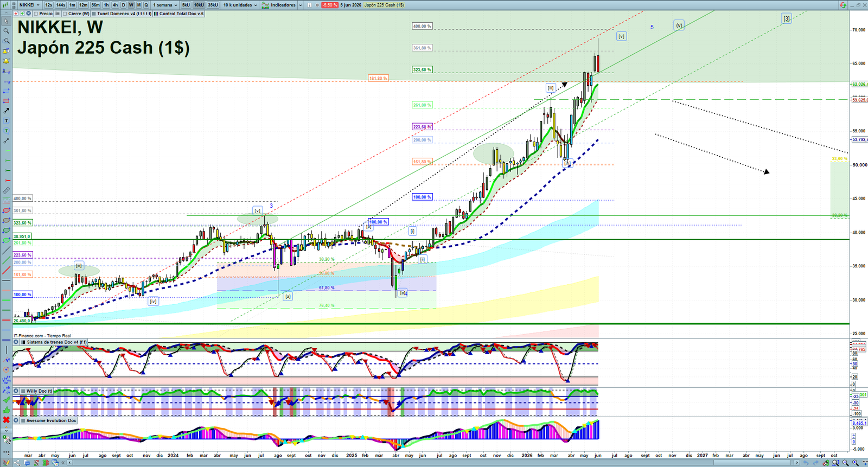This screenshot has height=467, width=868.
Task: Expand the arrow next to Indicadores
Action: coord(301,5)
